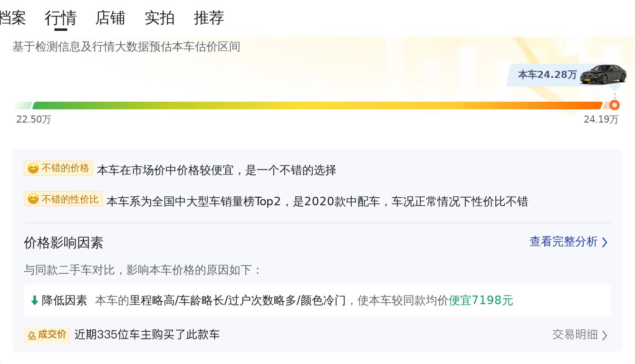Switch to the 店铺 tab
The width and height of the screenshot is (635, 364).
point(110,18)
